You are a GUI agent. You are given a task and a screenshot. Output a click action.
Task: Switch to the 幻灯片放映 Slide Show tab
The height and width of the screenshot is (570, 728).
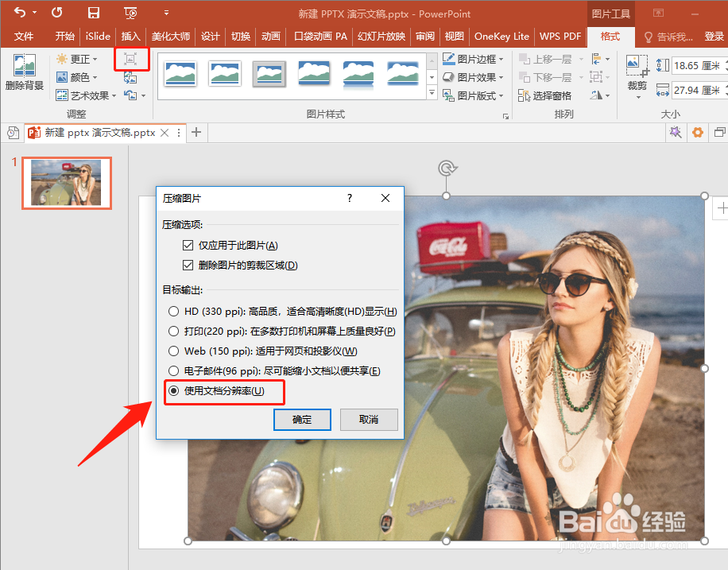pyautogui.click(x=381, y=37)
